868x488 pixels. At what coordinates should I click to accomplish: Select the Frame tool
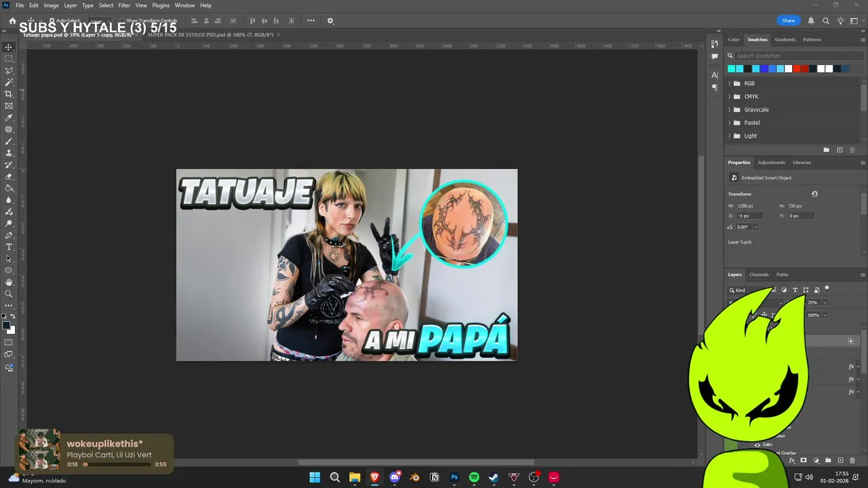click(9, 106)
